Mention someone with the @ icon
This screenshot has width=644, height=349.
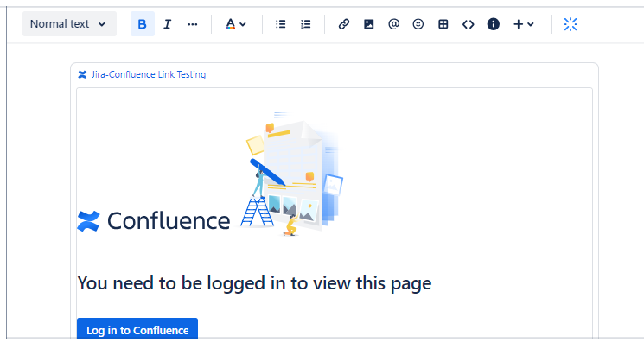pos(393,24)
